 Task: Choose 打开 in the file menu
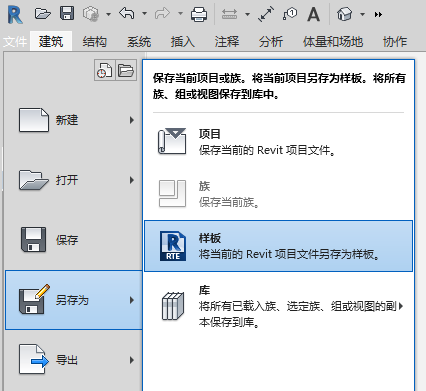tap(74, 180)
